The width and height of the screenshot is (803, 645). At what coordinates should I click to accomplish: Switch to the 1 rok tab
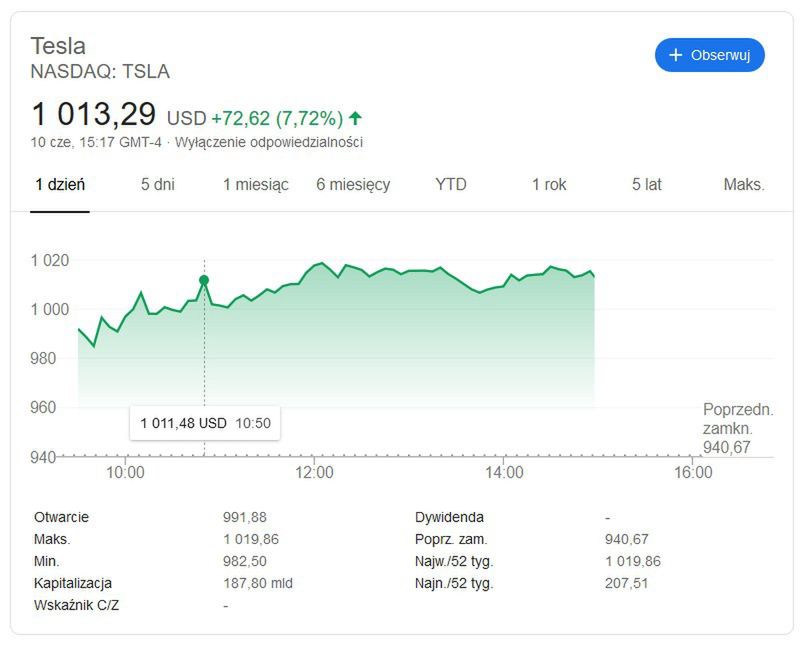[x=549, y=185]
